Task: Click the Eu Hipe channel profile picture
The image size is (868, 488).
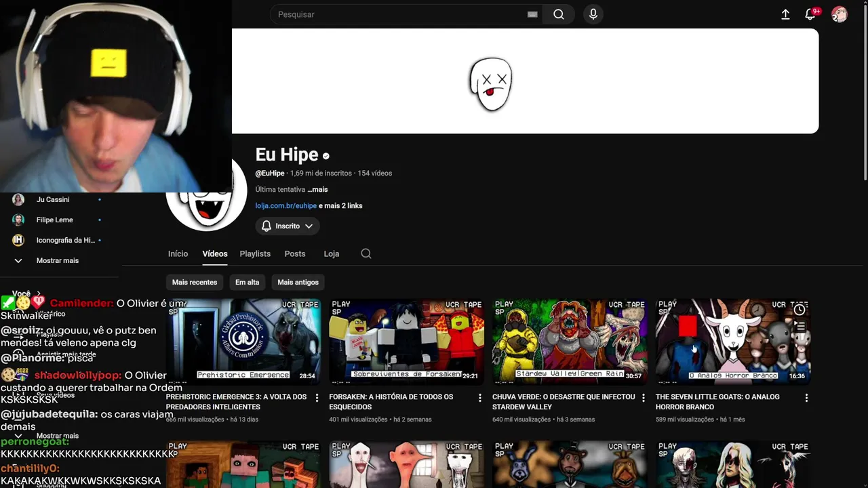Action: pyautogui.click(x=207, y=203)
